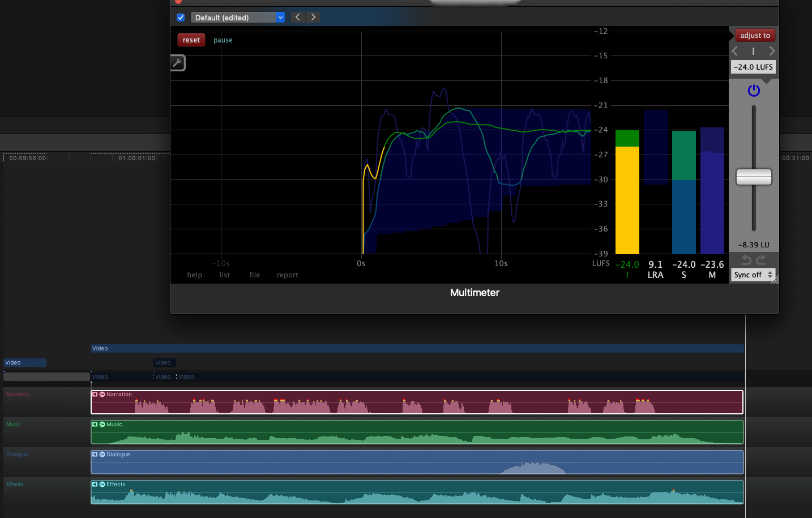Click the speaker icon on Narration clip
This screenshot has height=518, width=812.
[95, 395]
